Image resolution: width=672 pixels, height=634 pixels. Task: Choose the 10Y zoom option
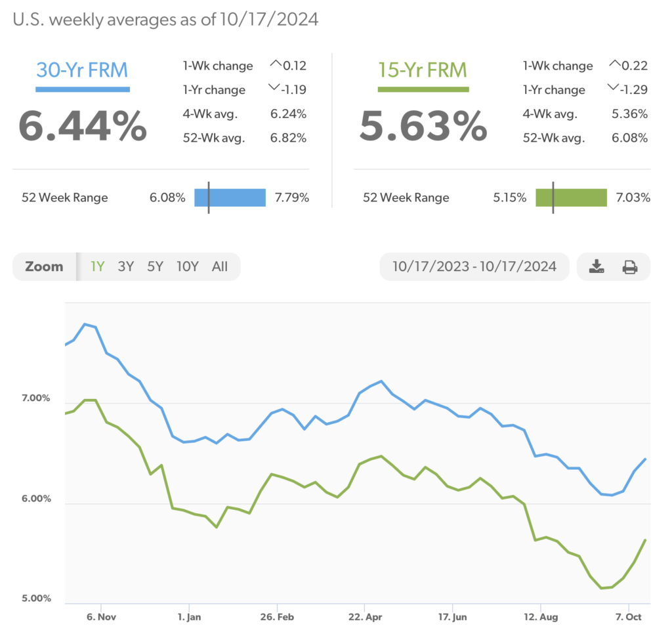coord(187,266)
